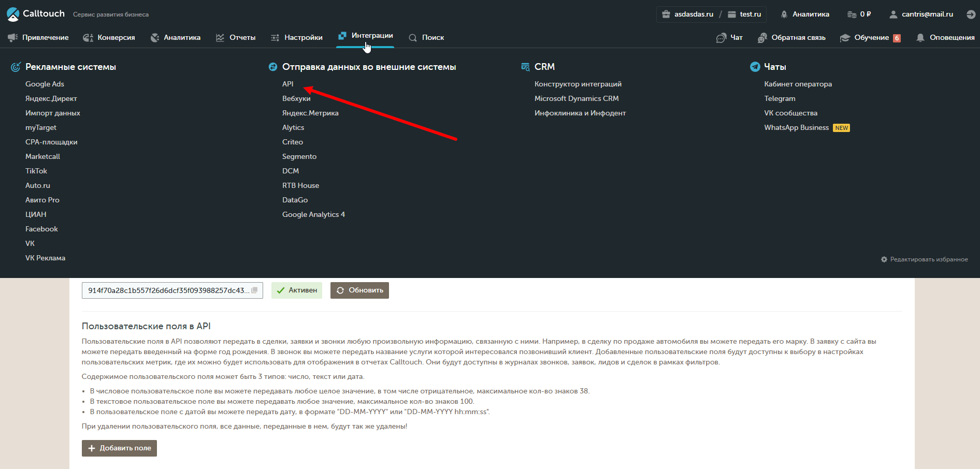Viewport: 980px width, 469px height.
Task: Open VK integration link
Action: [x=30, y=243]
